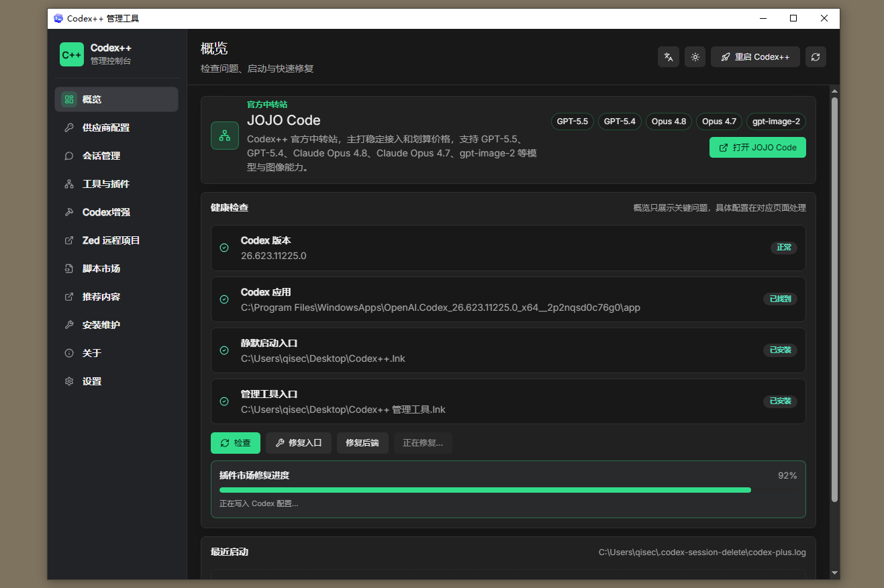Switch language with the translate icon button

669,57
